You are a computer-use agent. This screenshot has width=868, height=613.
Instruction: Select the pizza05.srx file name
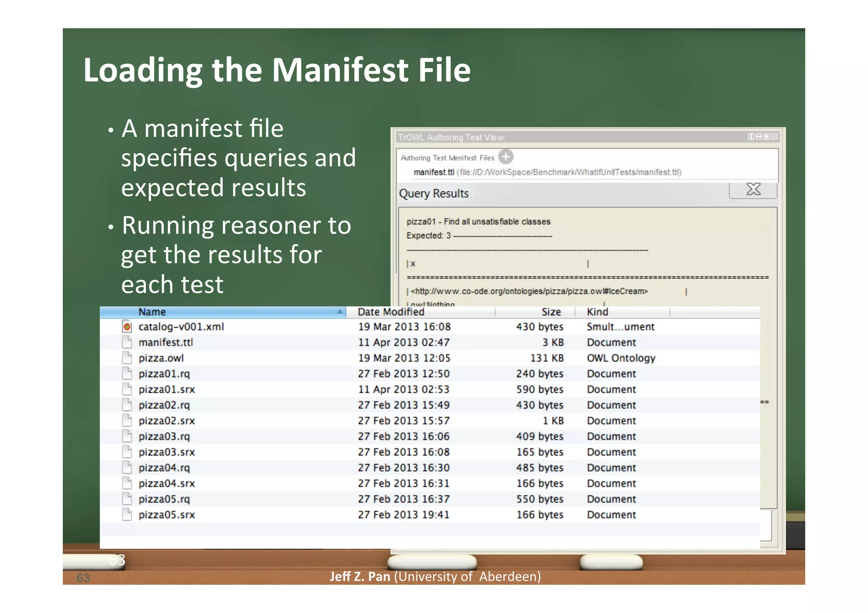point(167,515)
